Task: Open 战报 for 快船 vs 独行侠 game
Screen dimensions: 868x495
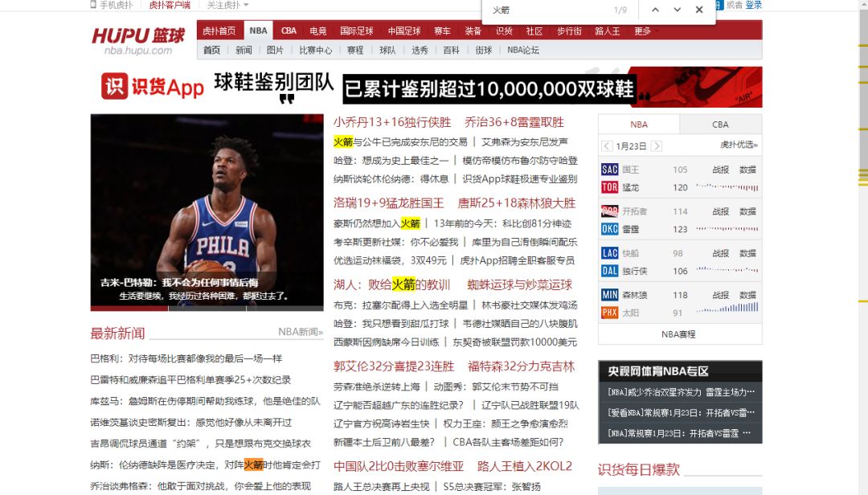Action: point(720,253)
